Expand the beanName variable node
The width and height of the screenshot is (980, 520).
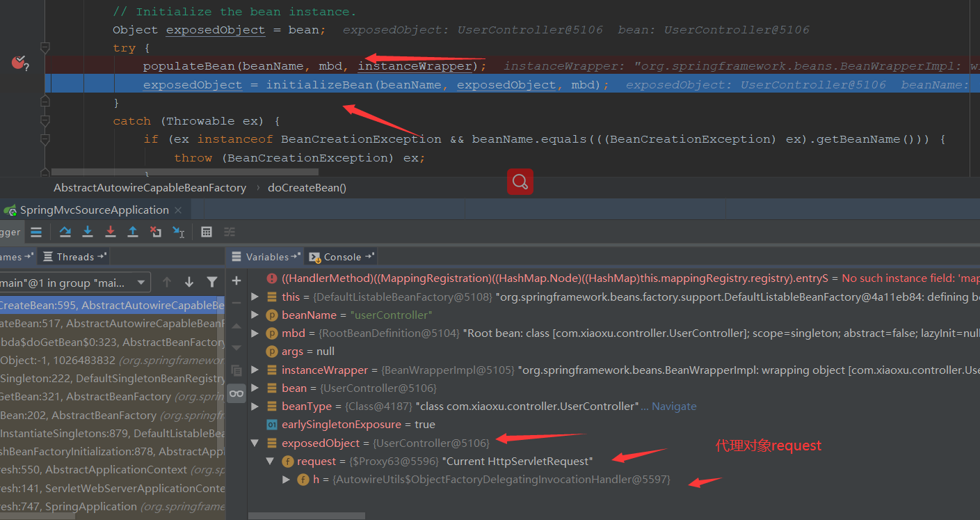255,315
